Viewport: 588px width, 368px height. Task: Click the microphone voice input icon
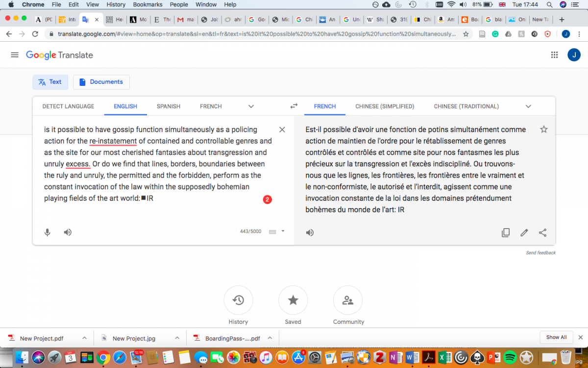(48, 233)
